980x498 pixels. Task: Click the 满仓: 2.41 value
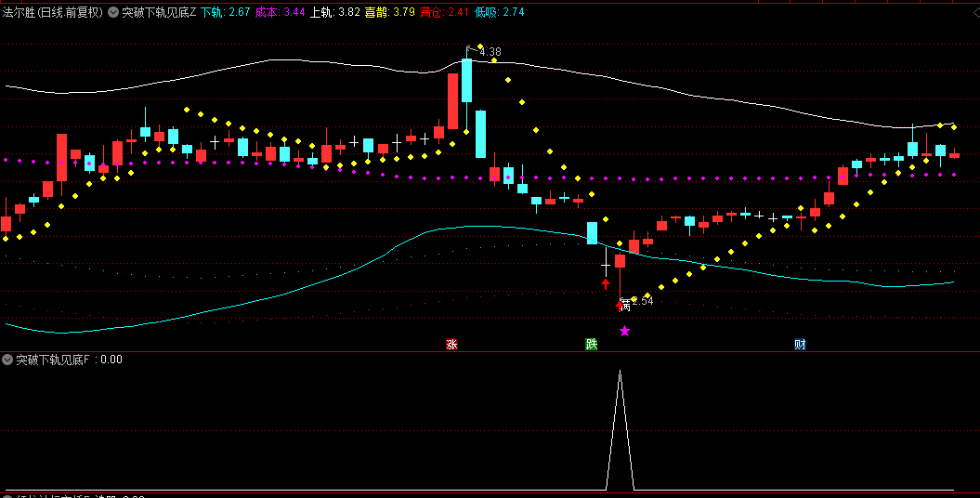[x=444, y=12]
